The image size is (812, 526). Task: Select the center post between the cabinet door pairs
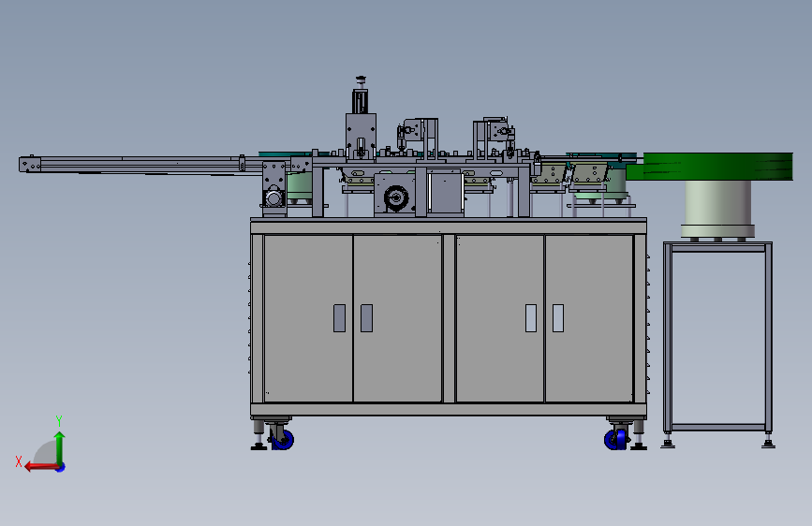pos(449,318)
